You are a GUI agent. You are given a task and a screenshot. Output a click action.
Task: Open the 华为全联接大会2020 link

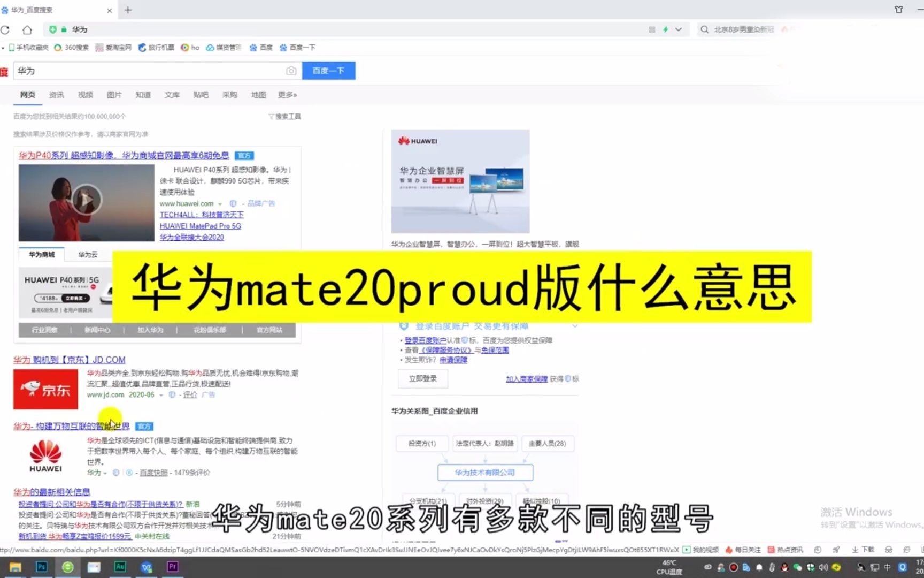[x=192, y=237]
